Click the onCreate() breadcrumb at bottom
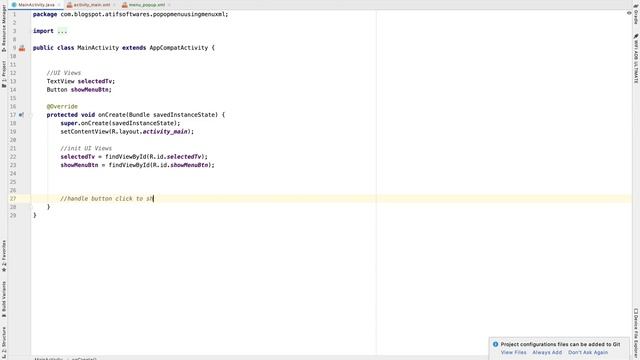Image resolution: width=640 pixels, height=360 pixels. (84, 358)
